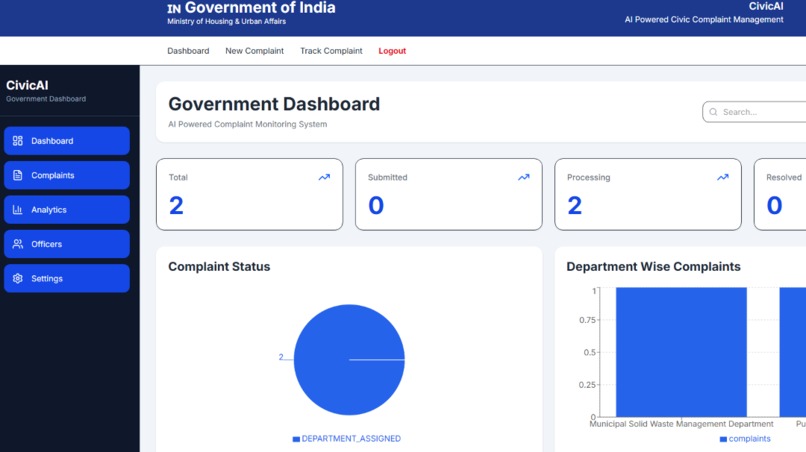The width and height of the screenshot is (806, 452).
Task: Open the Settings sidebar section
Action: pos(67,279)
